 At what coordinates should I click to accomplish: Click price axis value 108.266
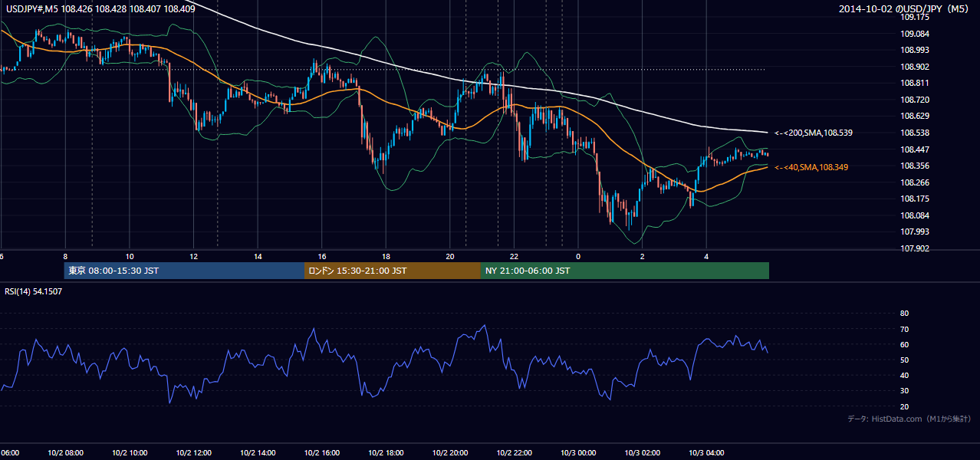[915, 182]
